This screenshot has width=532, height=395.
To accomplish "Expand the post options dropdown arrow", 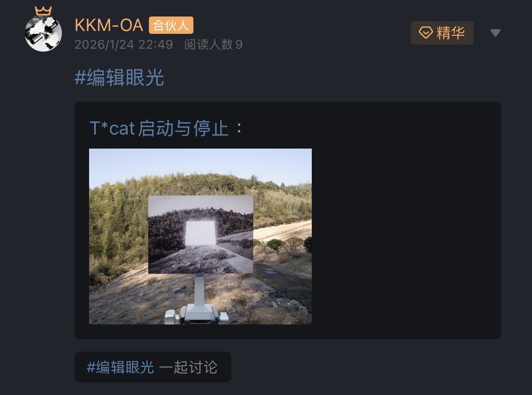I will (495, 33).
